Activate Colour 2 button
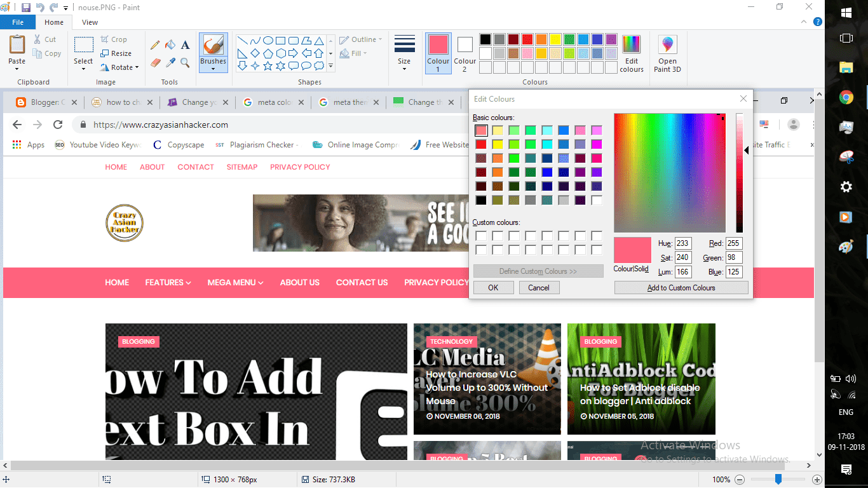The width and height of the screenshot is (868, 488). coord(465,53)
